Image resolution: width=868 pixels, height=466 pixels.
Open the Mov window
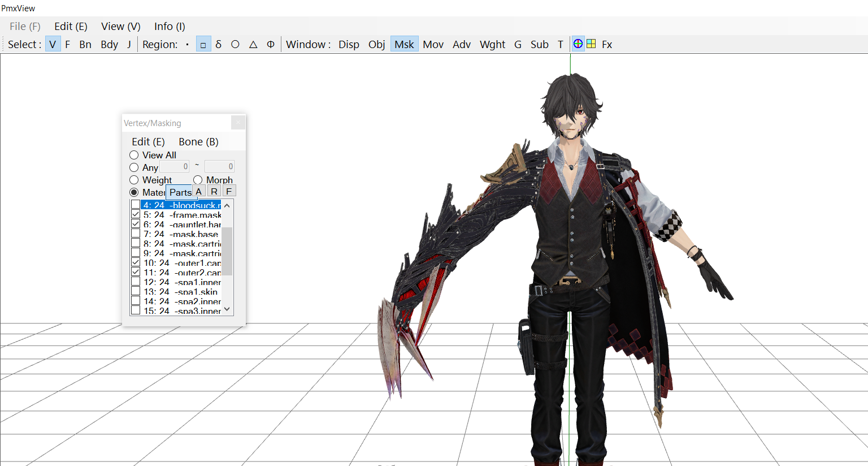pos(433,45)
